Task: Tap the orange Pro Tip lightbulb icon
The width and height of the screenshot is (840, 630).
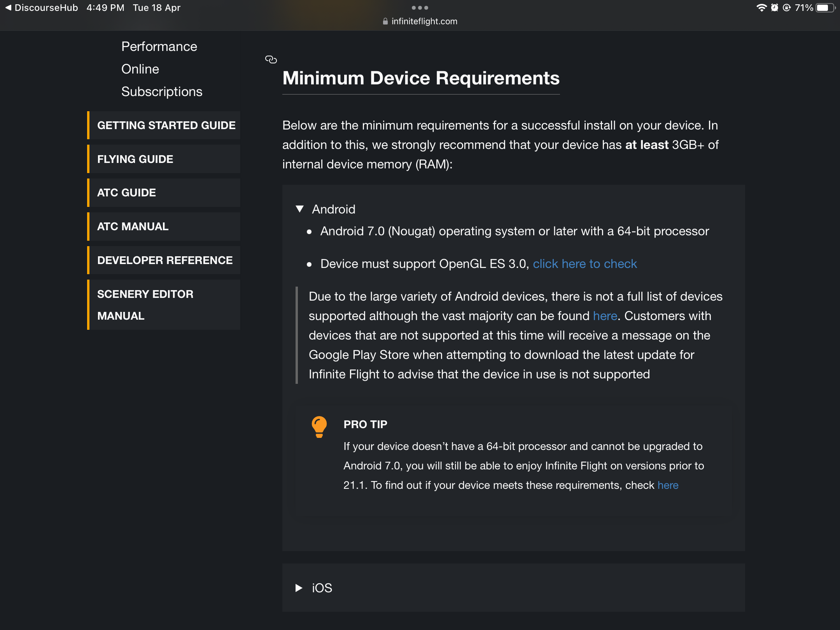Action: pyautogui.click(x=319, y=427)
